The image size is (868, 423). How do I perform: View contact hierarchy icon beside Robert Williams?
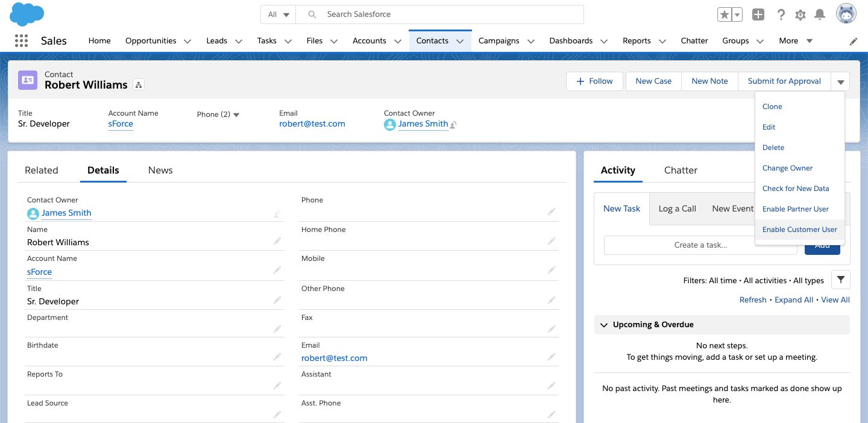point(139,85)
